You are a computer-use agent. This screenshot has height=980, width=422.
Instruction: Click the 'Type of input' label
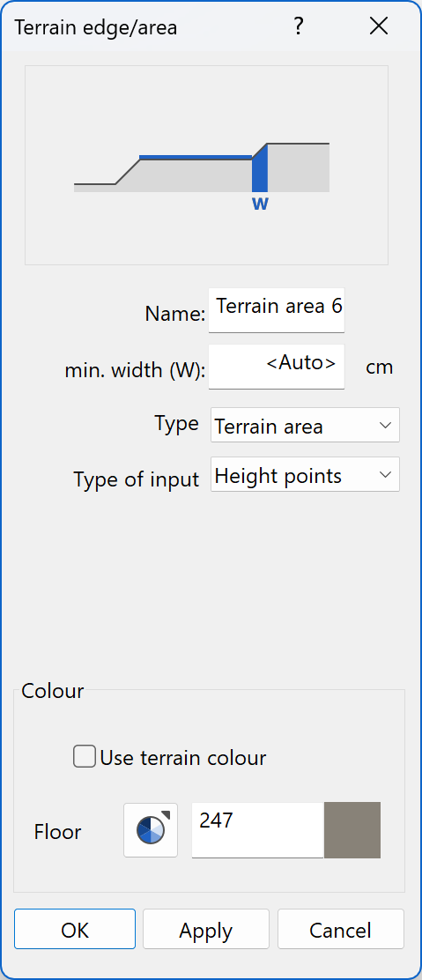click(x=137, y=479)
